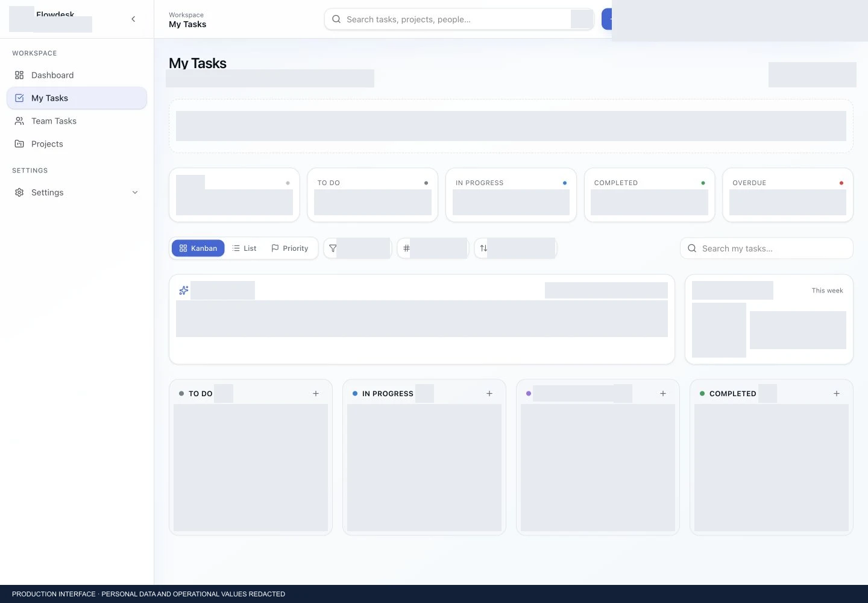Focus the top search tasks, projects, people field

point(459,19)
